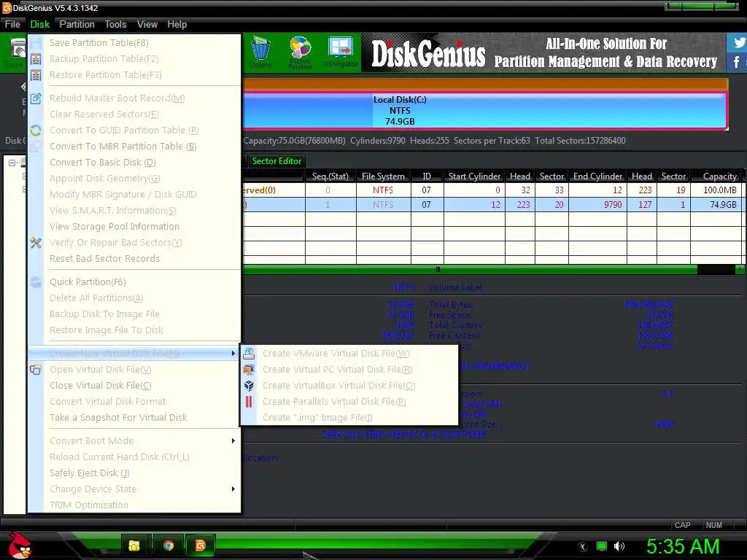
Task: Select the Local Disk(C:) partition bar
Action: pos(485,111)
